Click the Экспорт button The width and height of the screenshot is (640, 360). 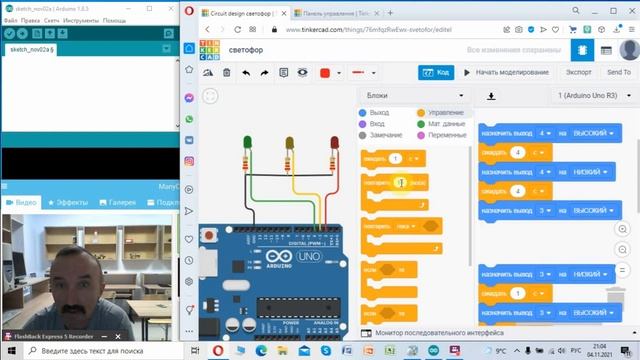click(x=578, y=72)
